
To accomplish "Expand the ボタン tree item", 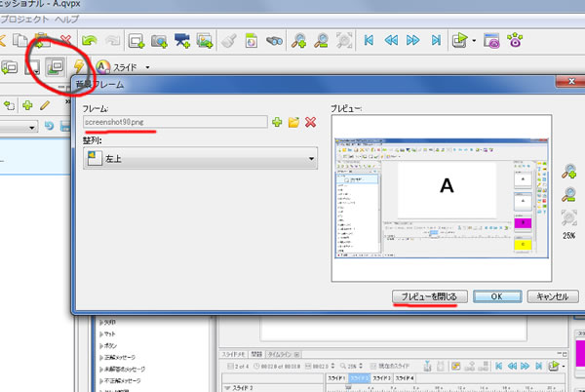I will pyautogui.click(x=101, y=343).
